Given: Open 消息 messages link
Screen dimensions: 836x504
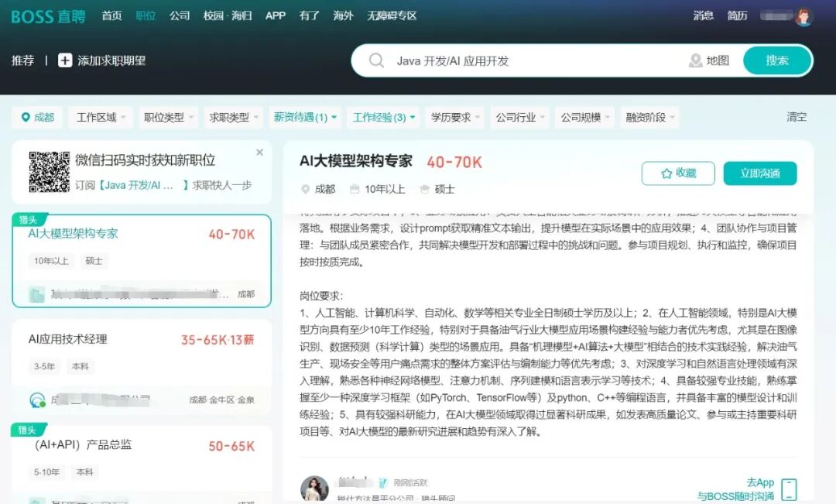Looking at the screenshot, I should click(704, 16).
